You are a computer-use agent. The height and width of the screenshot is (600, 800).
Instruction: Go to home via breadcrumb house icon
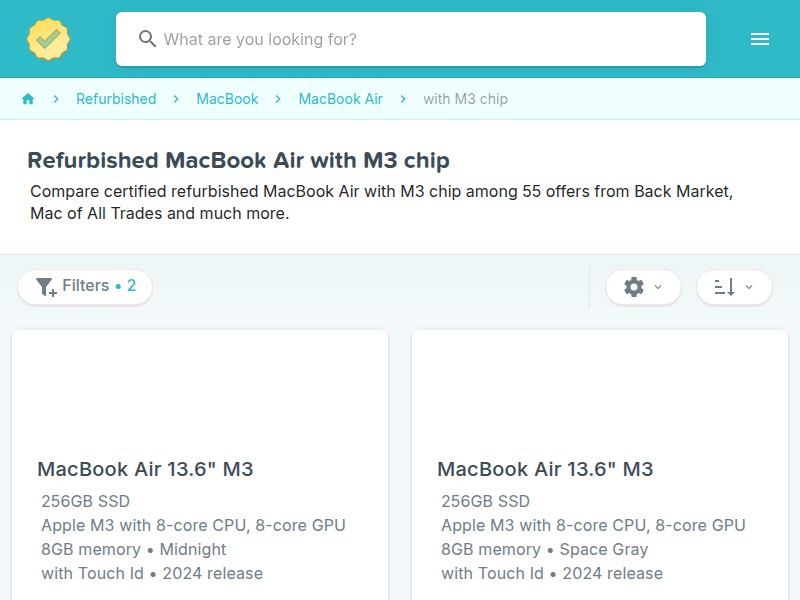(28, 99)
